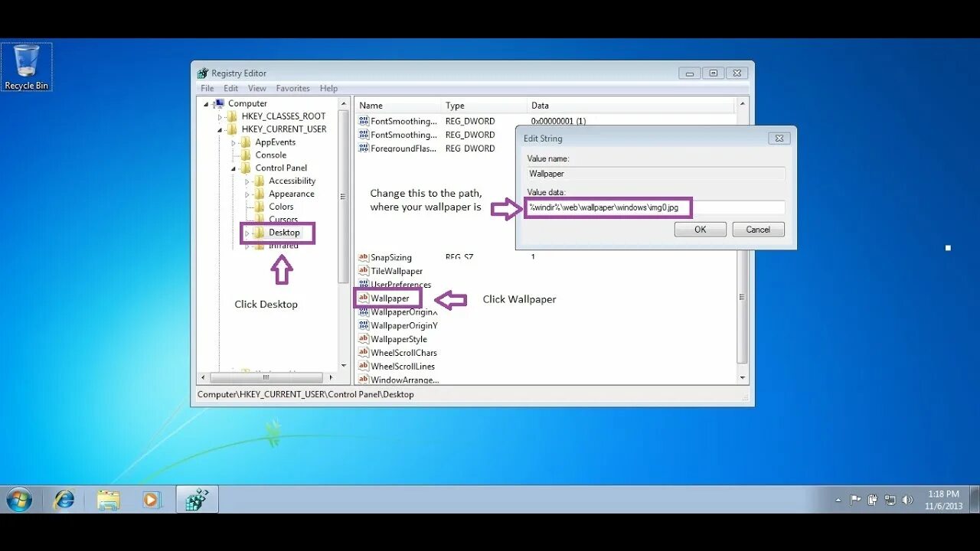
Task: Click the tree pane horizontal scrollbar thumb
Action: pos(266,377)
